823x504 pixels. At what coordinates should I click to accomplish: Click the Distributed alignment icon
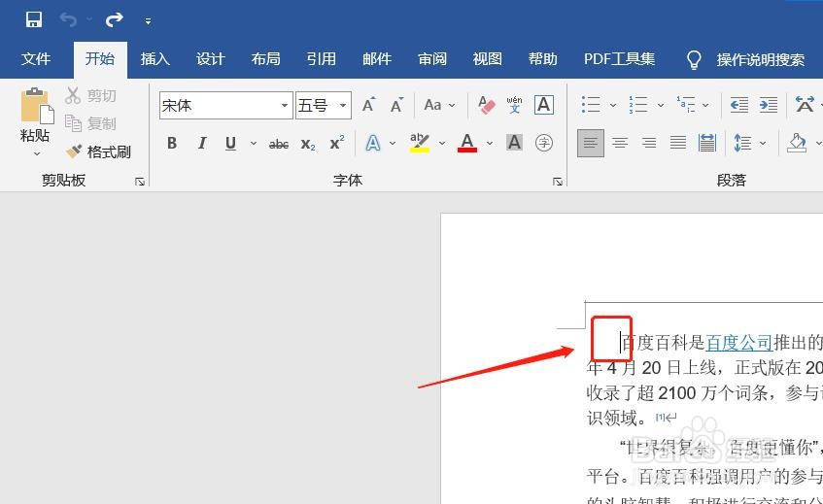(x=707, y=143)
